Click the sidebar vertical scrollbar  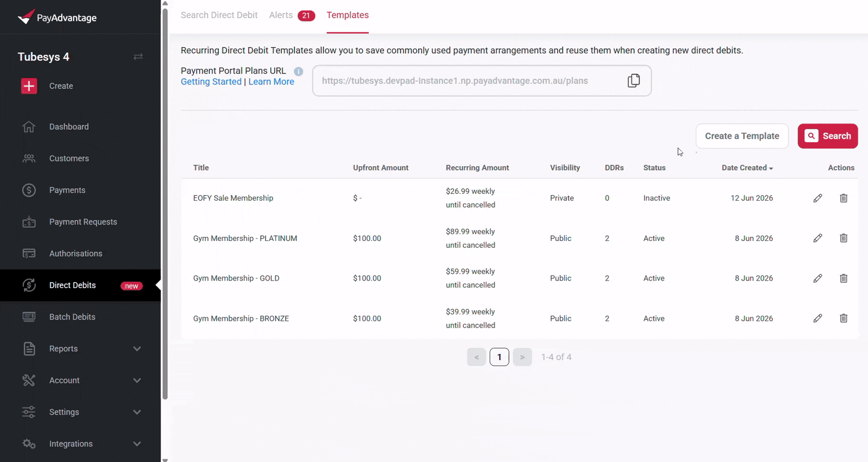tap(165, 204)
